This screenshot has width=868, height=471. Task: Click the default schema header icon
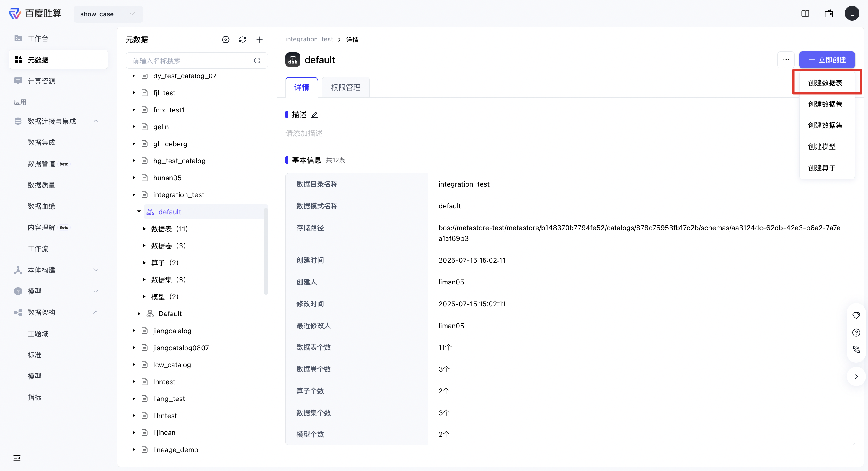point(293,60)
